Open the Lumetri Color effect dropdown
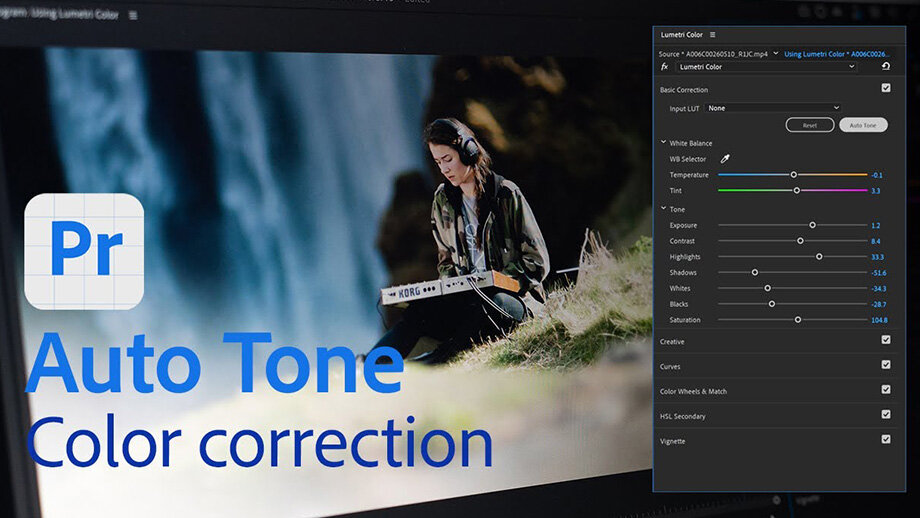920x518 pixels. tap(766, 67)
